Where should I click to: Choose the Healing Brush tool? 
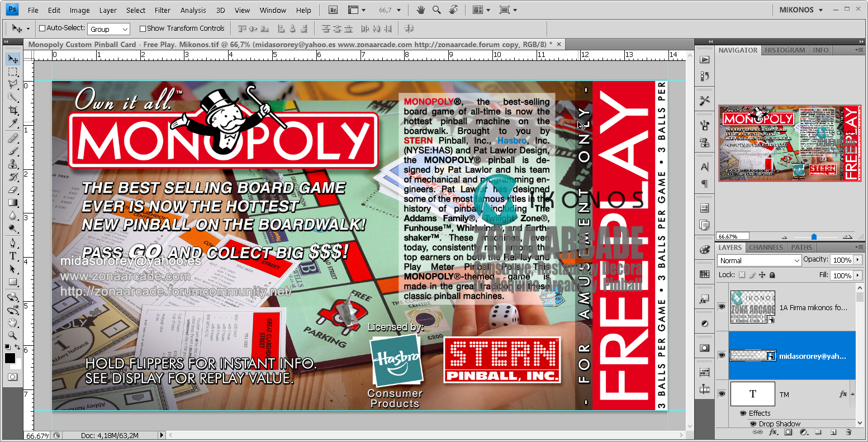(13, 138)
